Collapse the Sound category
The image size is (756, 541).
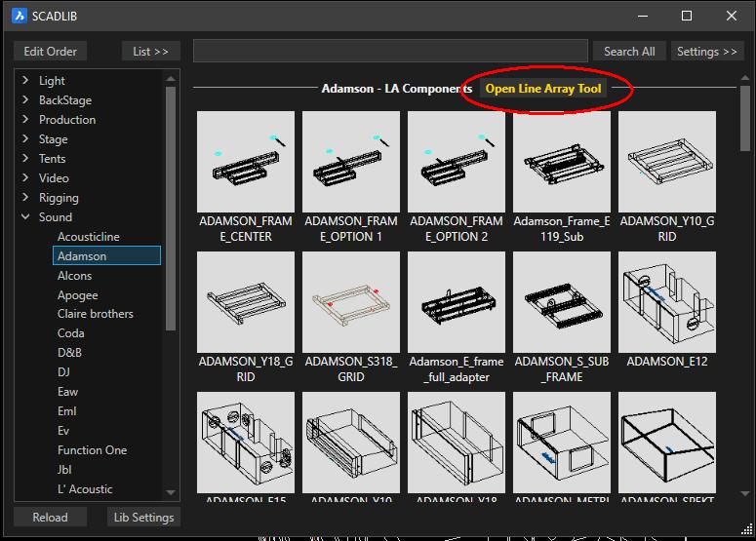point(25,217)
